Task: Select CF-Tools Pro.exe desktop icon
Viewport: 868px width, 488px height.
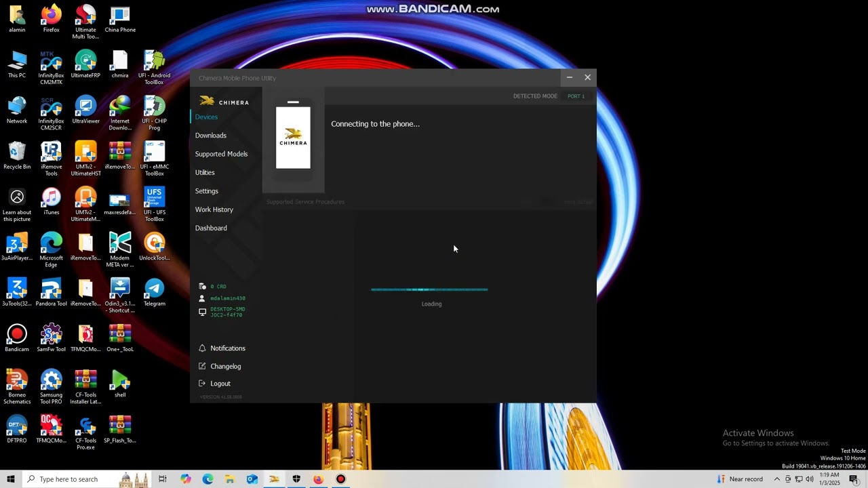Action: click(85, 432)
